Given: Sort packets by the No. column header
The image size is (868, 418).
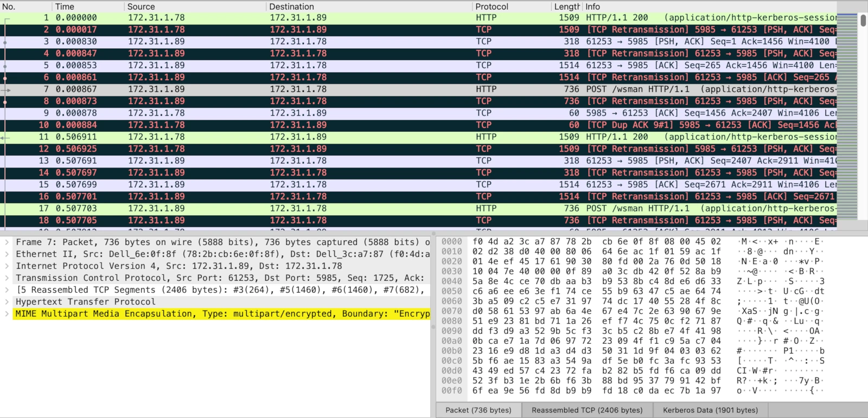Looking at the screenshot, I should [x=26, y=7].
